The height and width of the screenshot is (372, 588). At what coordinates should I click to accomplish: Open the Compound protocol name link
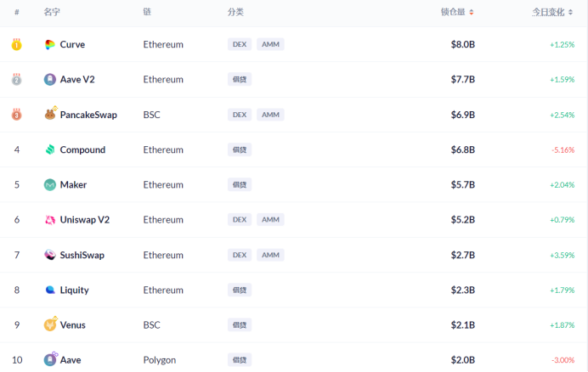[82, 149]
